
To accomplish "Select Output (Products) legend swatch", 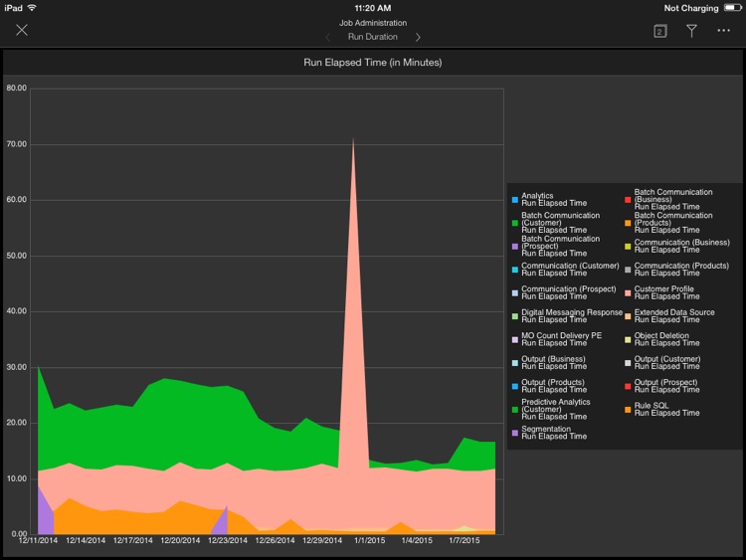I will (x=515, y=386).
